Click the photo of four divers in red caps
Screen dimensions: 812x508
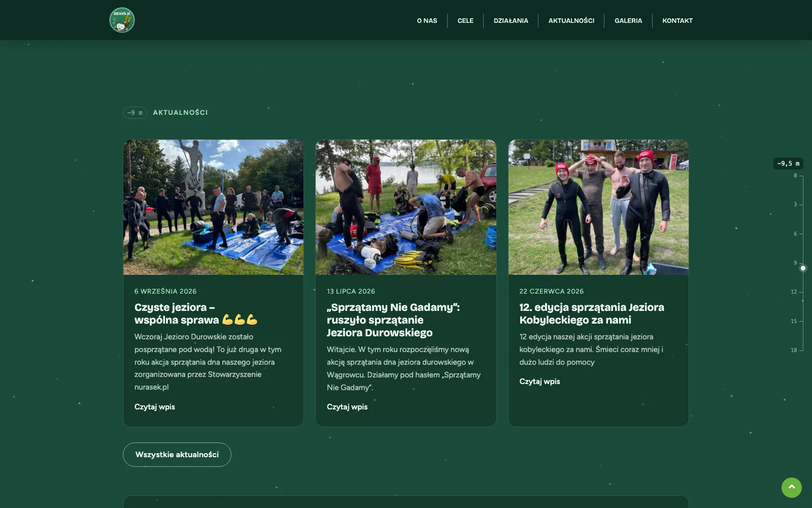598,207
